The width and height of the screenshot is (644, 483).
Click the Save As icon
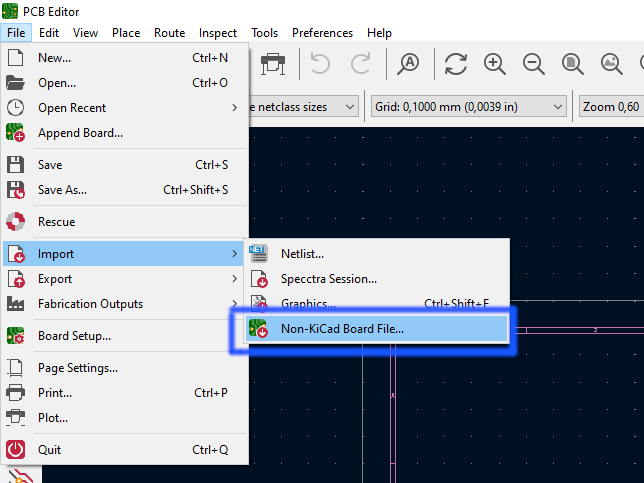(15, 190)
